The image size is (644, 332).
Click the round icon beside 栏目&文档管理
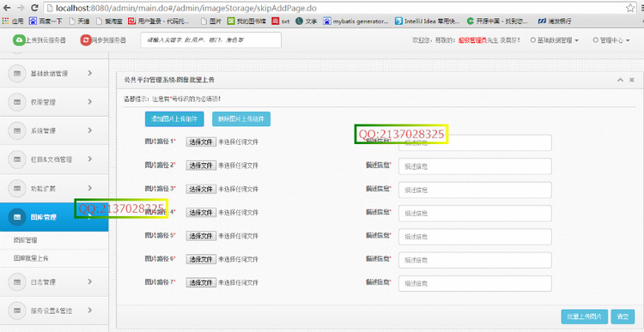[x=17, y=160]
